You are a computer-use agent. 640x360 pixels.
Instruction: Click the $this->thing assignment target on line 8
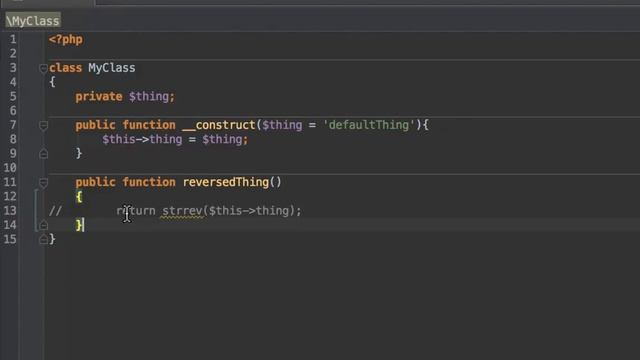point(142,140)
